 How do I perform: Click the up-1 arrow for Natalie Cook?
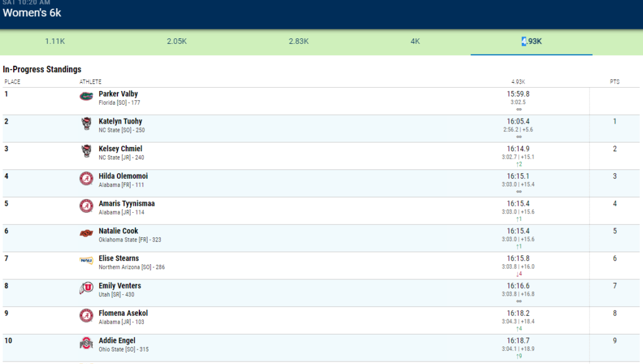click(x=519, y=247)
